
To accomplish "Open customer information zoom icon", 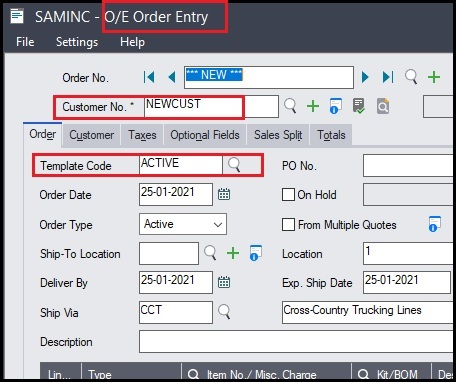I will pyautogui.click(x=336, y=106).
